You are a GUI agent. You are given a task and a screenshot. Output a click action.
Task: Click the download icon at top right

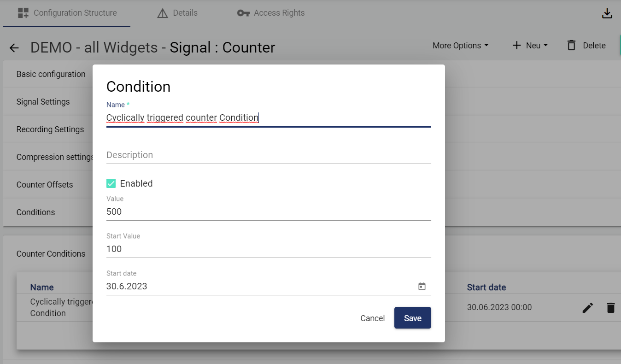[607, 14]
